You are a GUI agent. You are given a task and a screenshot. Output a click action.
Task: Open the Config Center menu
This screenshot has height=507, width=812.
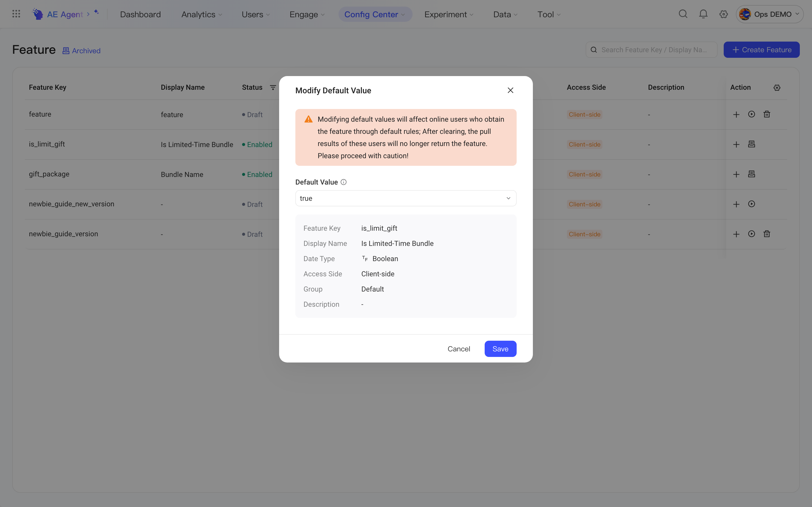point(375,14)
